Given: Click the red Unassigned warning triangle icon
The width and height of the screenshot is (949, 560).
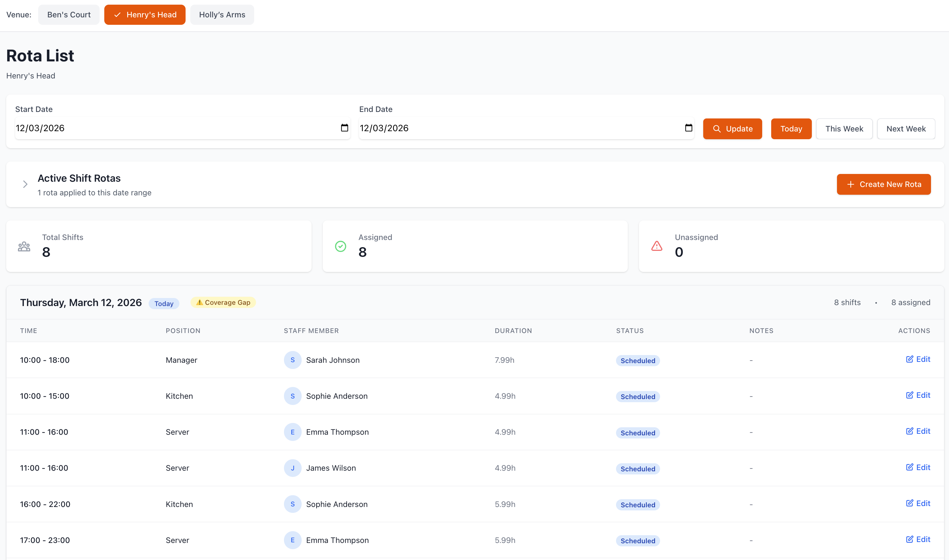Looking at the screenshot, I should tap(656, 246).
